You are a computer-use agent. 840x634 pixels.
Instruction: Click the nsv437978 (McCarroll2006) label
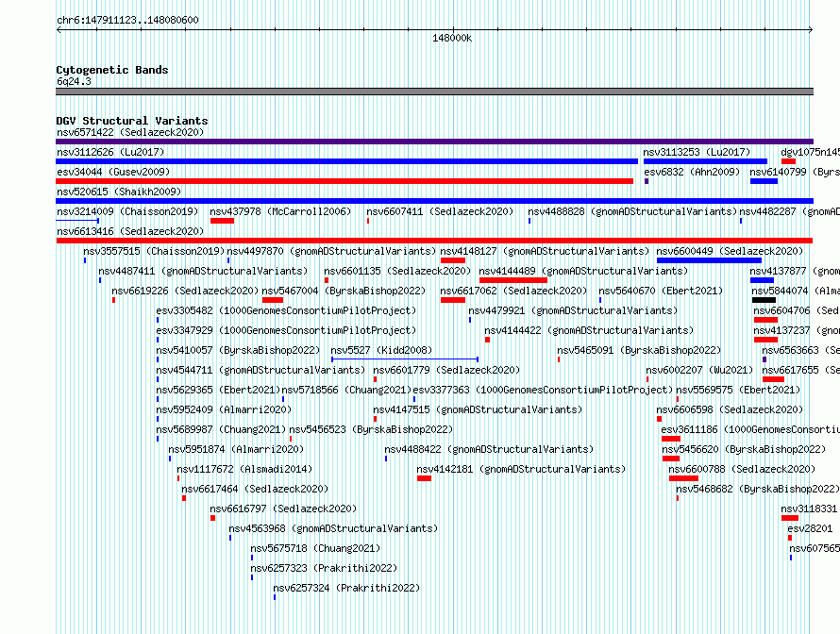coord(280,211)
